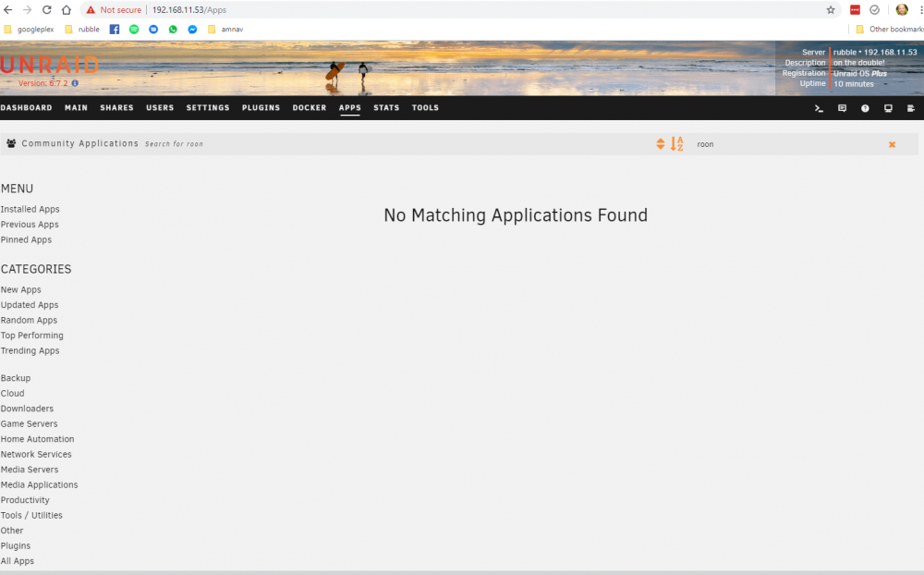This screenshot has height=575, width=924.
Task: Browse the Updated Apps category
Action: pyautogui.click(x=30, y=305)
